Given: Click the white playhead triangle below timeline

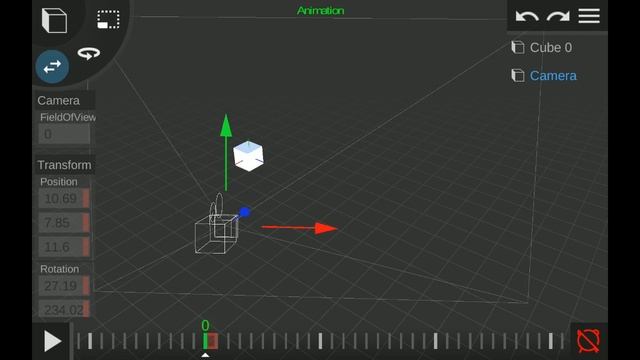Looking at the screenshot, I should pos(205,355).
